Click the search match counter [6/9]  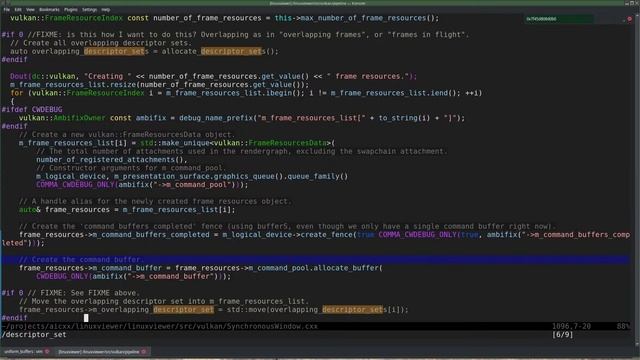[x=562, y=335]
